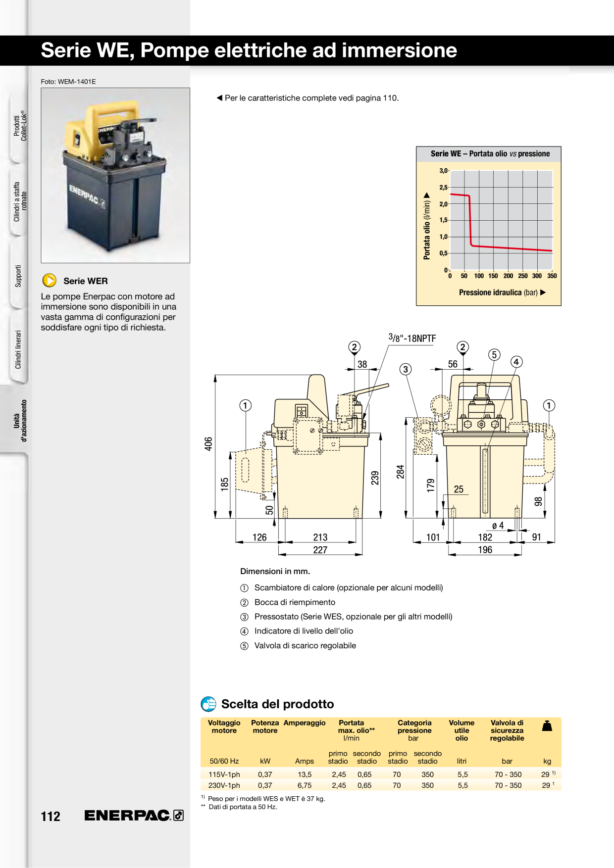Click the 'Pressione idraulica (bar)' axis label

tap(502, 292)
